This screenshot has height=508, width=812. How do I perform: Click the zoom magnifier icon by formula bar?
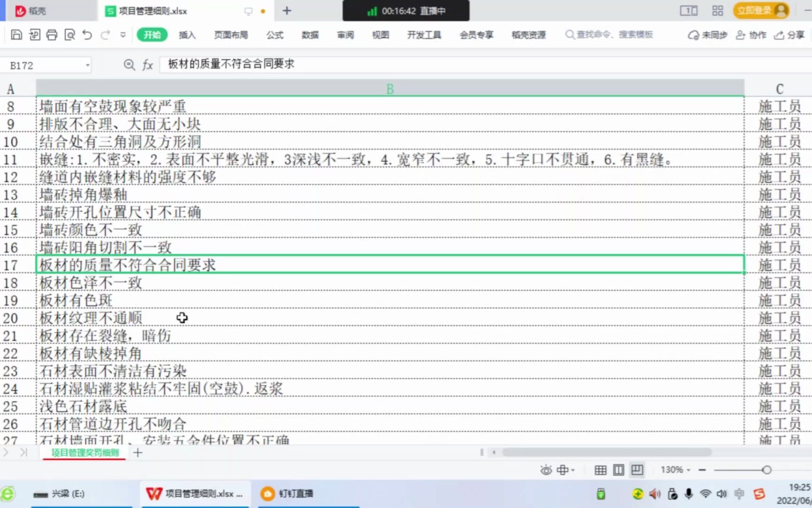(129, 65)
